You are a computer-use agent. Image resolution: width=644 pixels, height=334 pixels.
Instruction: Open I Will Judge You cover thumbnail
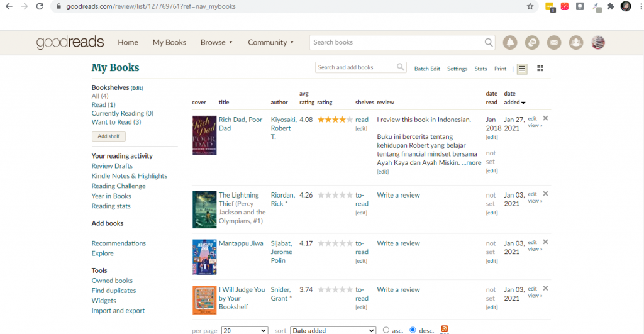pyautogui.click(x=204, y=300)
